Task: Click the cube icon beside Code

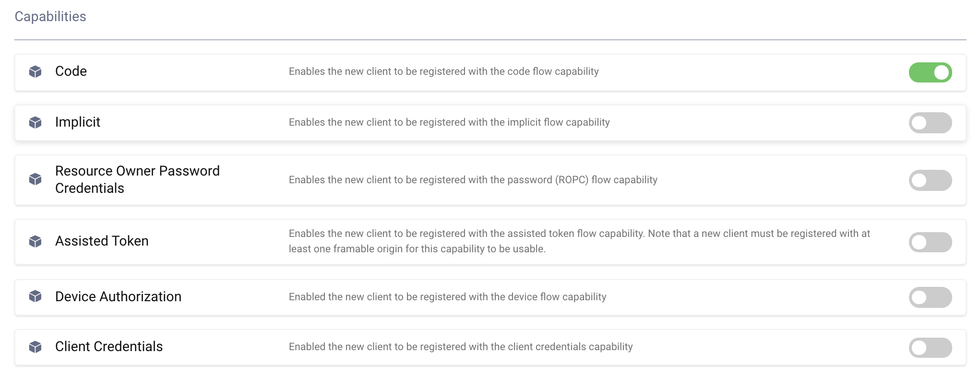Action: coord(35,72)
